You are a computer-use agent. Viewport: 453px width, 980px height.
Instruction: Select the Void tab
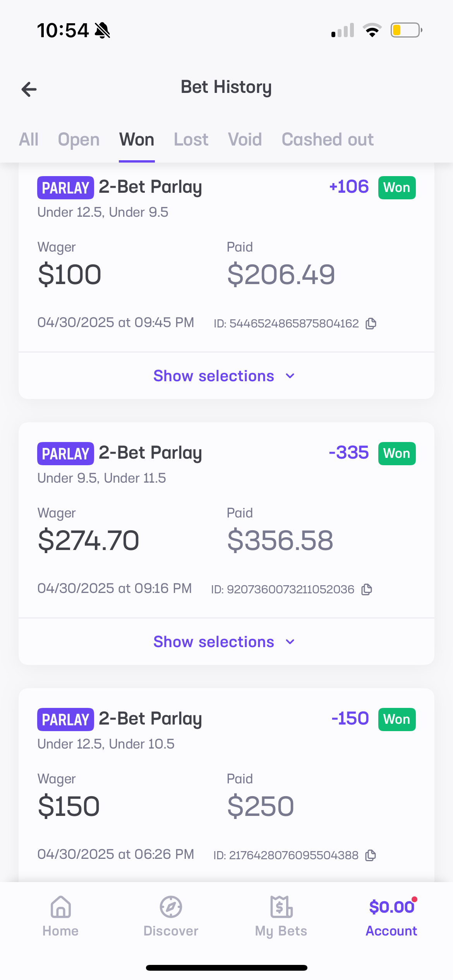pos(245,139)
